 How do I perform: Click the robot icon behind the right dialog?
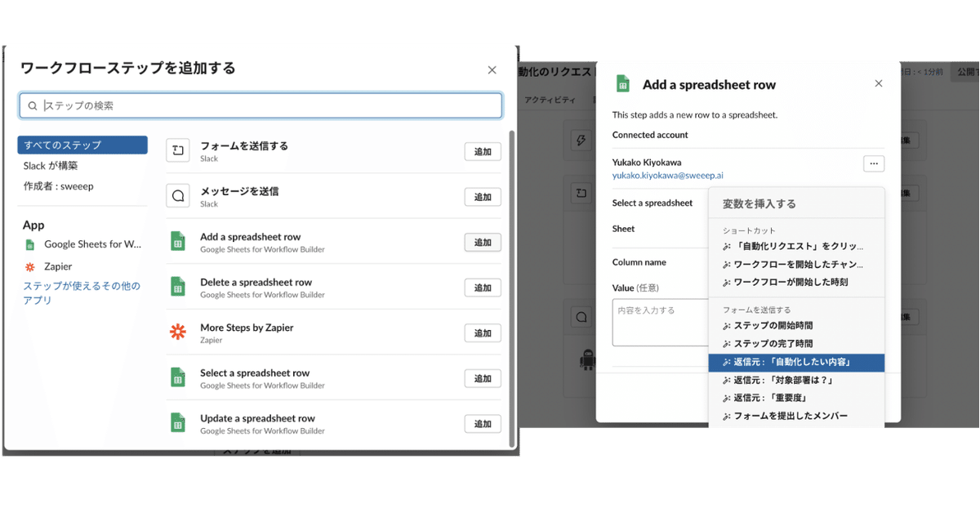pyautogui.click(x=586, y=361)
